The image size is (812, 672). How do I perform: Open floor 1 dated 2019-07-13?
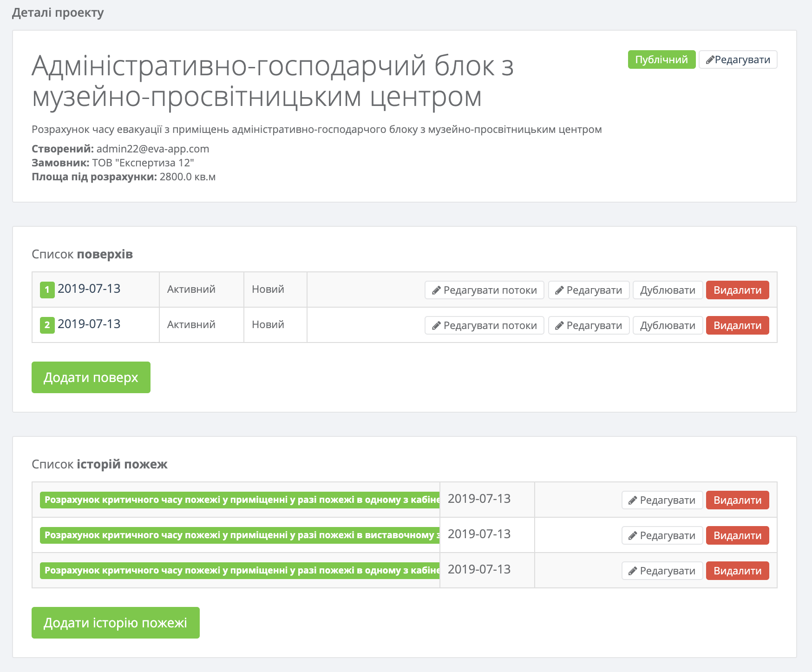click(89, 289)
